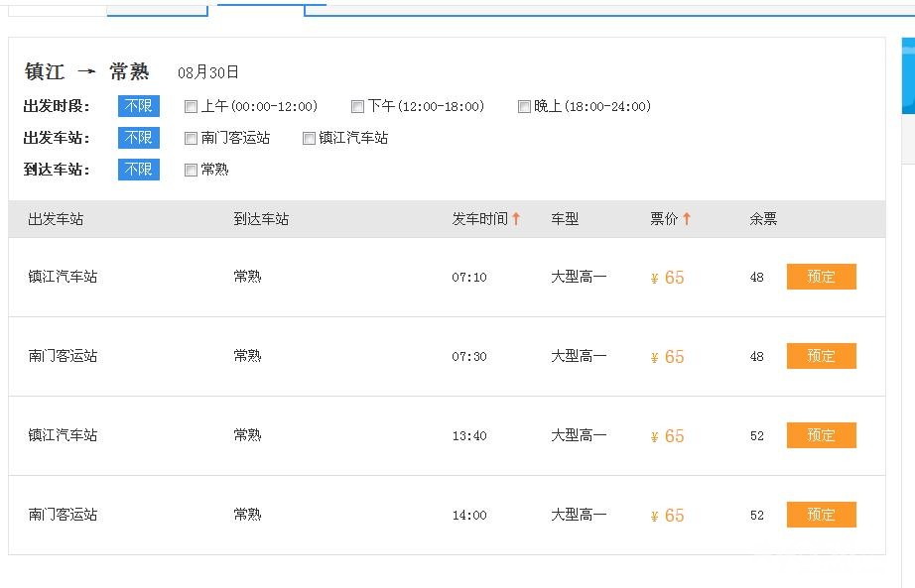The height and width of the screenshot is (588, 915).
Task: Click 大型高一 in the 07:30 row
Action: [579, 356]
